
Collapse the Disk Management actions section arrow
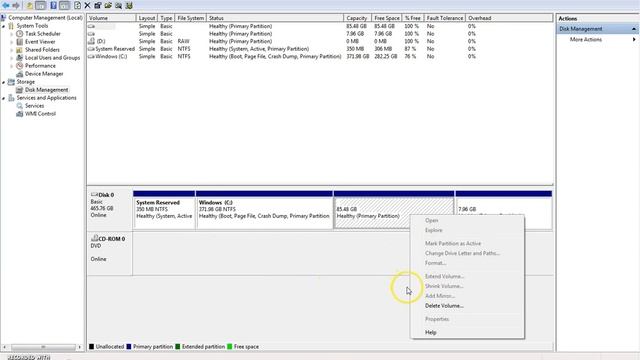[634, 29]
